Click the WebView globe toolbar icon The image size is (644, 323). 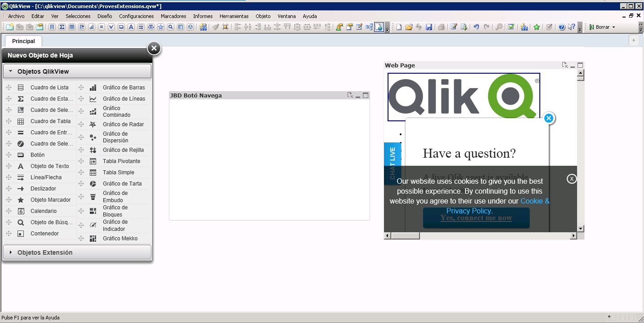tap(379, 27)
